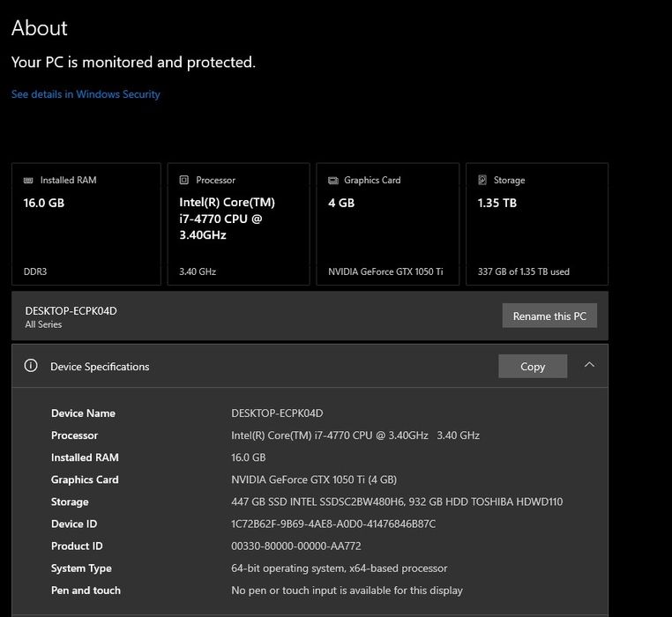This screenshot has width=672, height=617.
Task: Click the Graphics Card specification value
Action: [x=314, y=479]
